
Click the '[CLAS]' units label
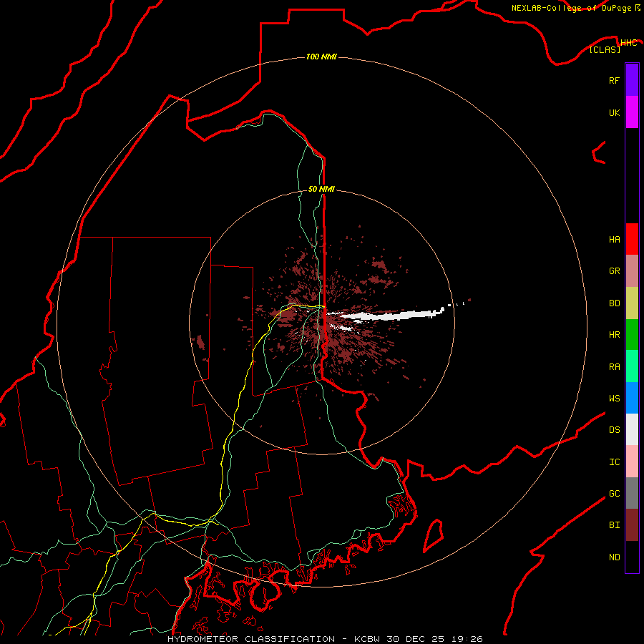(x=605, y=49)
